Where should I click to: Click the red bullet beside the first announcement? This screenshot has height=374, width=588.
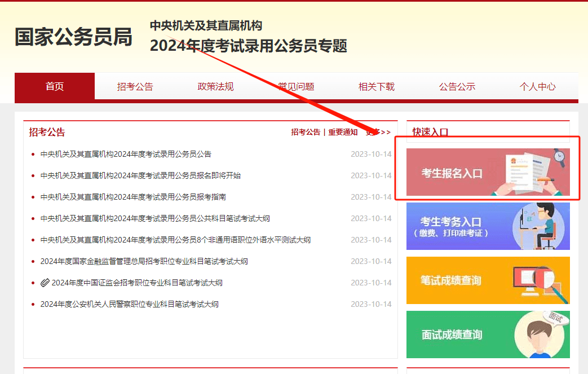[32, 153]
